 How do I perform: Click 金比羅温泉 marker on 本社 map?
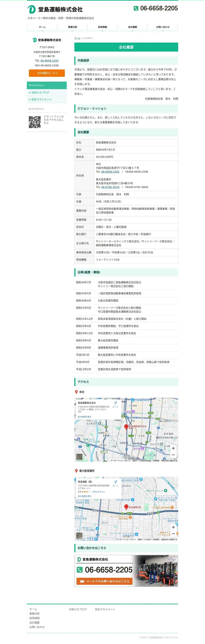click(99, 423)
